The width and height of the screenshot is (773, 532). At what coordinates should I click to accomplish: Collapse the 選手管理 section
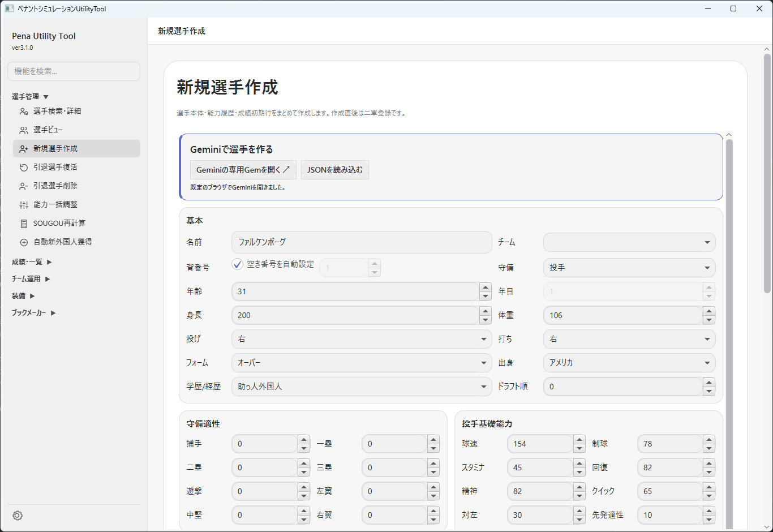[x=31, y=97]
